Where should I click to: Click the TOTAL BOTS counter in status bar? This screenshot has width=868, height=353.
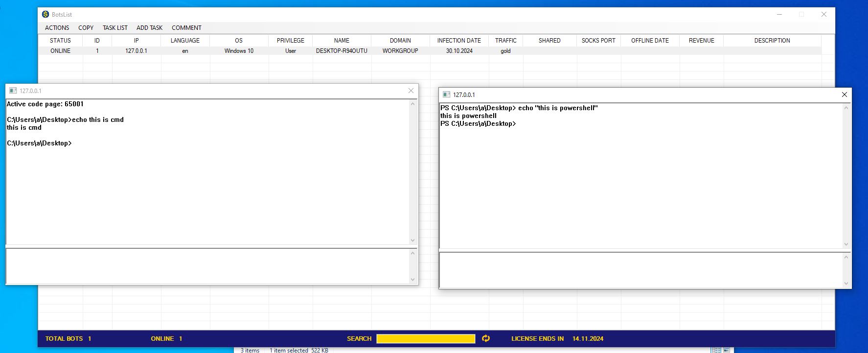pyautogui.click(x=68, y=338)
